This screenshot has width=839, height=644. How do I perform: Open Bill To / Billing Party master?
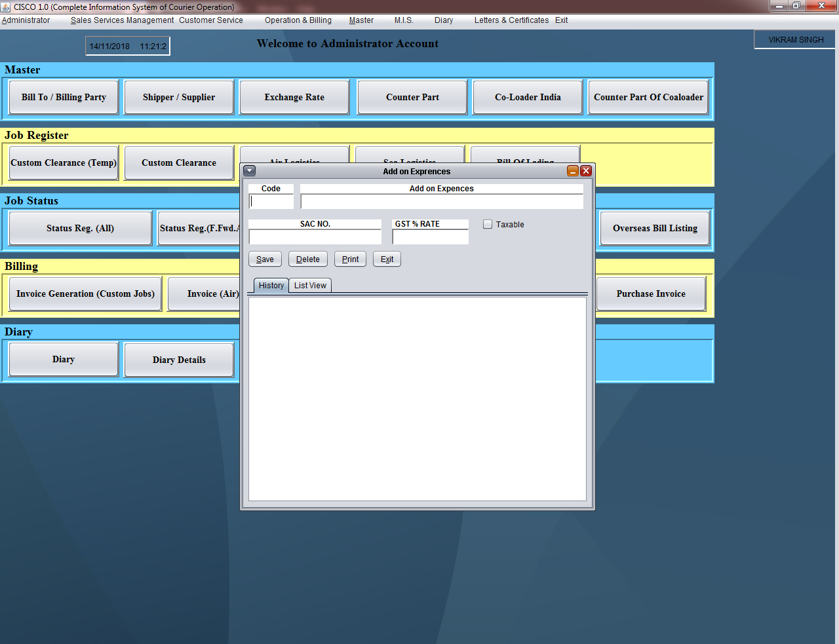64,97
